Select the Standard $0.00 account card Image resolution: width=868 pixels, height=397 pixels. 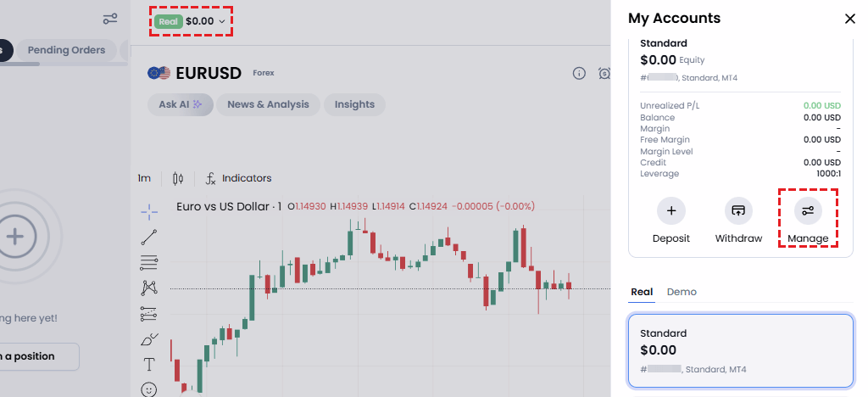pos(741,351)
